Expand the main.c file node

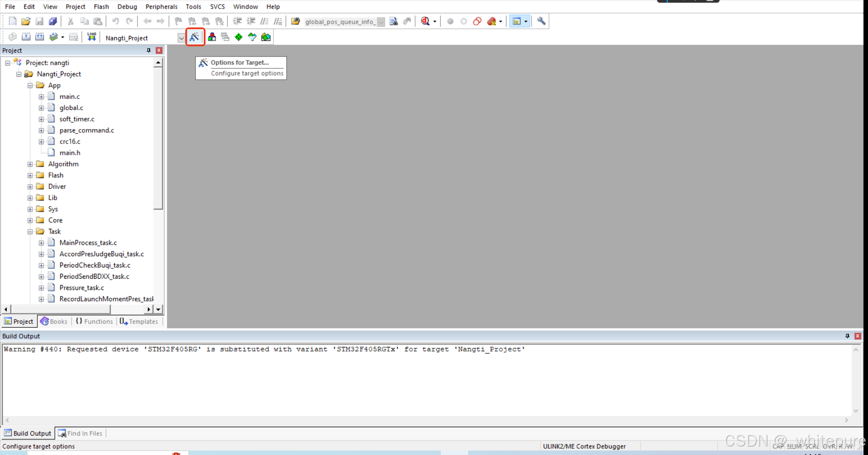point(41,97)
